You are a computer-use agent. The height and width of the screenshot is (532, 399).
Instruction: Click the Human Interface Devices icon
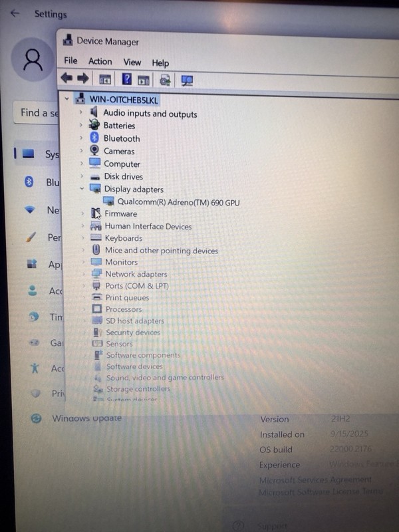click(x=96, y=225)
